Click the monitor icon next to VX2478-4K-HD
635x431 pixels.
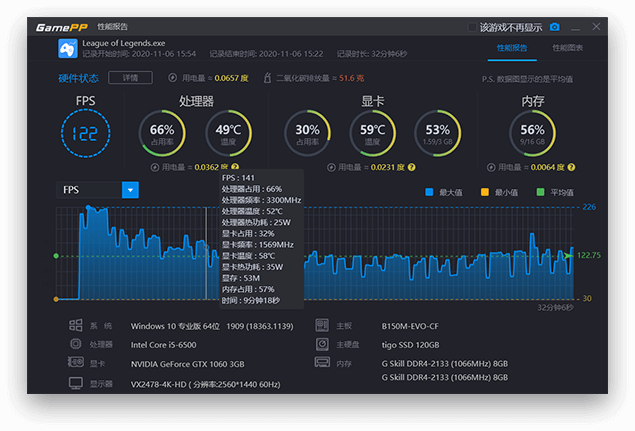[76, 383]
